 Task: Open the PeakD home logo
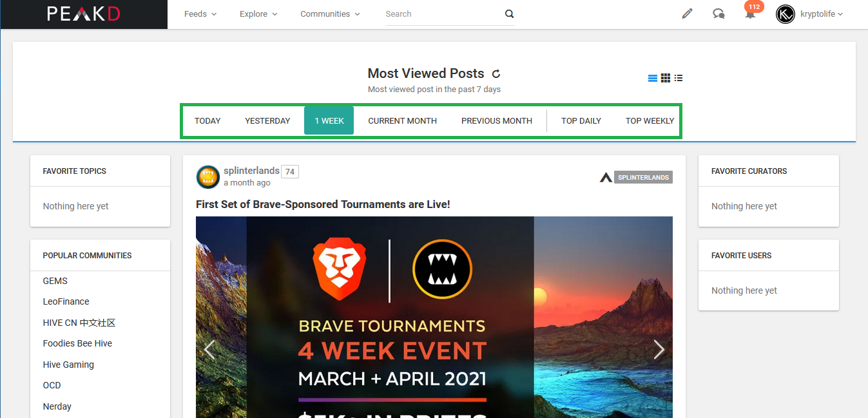coord(84,14)
